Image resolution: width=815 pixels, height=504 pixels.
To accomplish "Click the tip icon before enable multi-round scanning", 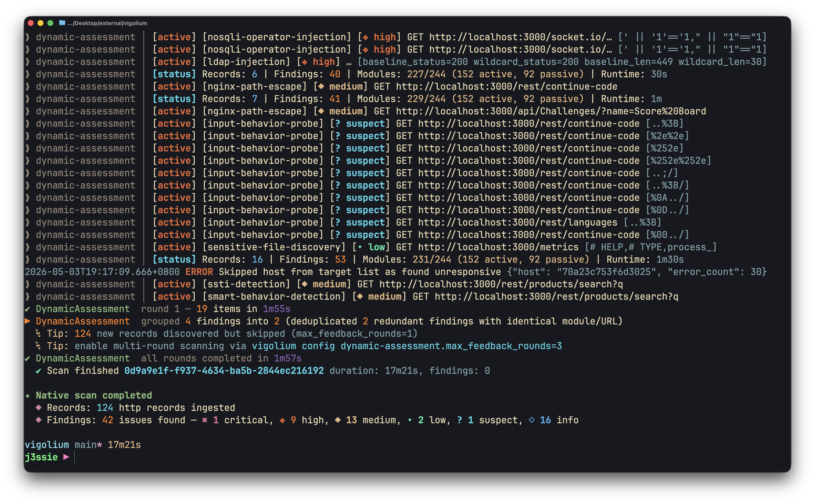I will click(x=38, y=346).
